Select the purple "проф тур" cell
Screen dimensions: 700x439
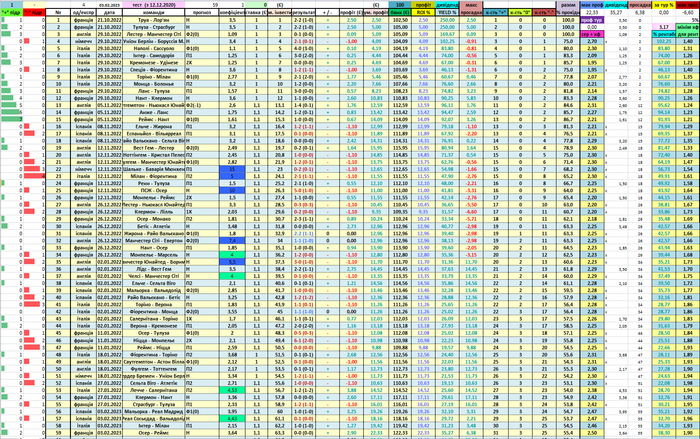592,20
